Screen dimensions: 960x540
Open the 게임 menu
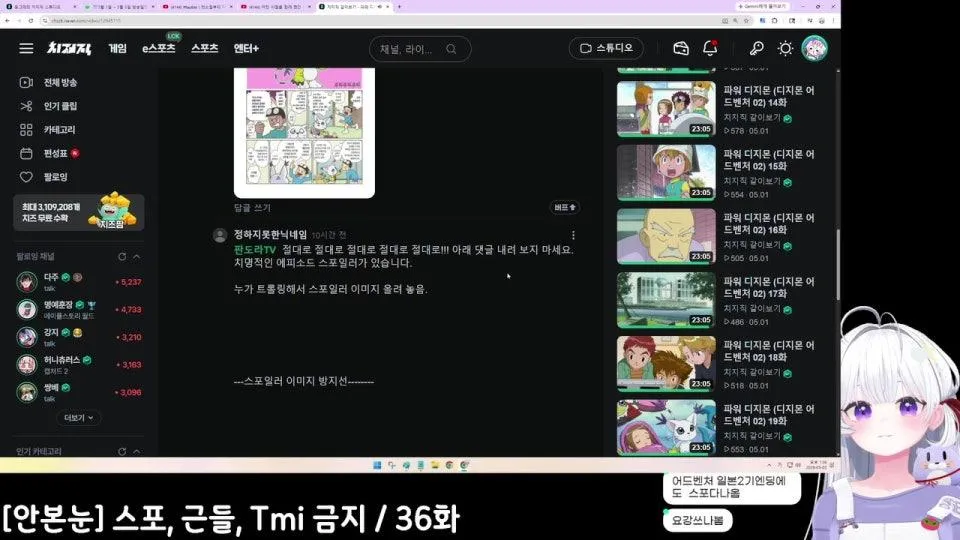click(x=118, y=48)
